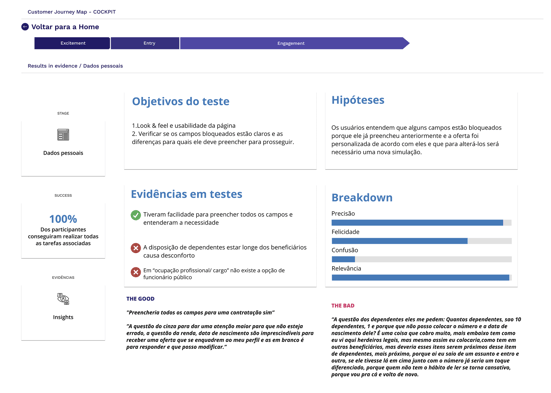Click the quote 'Preencheria todos os campos'
The height and width of the screenshot is (393, 551).
pyautogui.click(x=200, y=313)
